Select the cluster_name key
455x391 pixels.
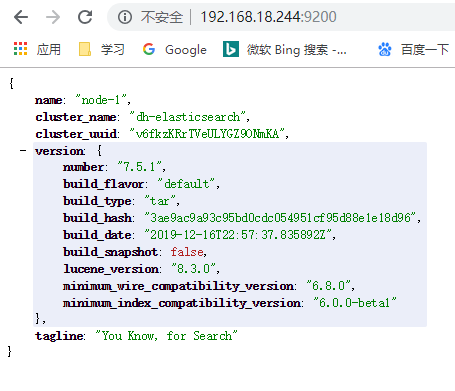click(x=76, y=117)
